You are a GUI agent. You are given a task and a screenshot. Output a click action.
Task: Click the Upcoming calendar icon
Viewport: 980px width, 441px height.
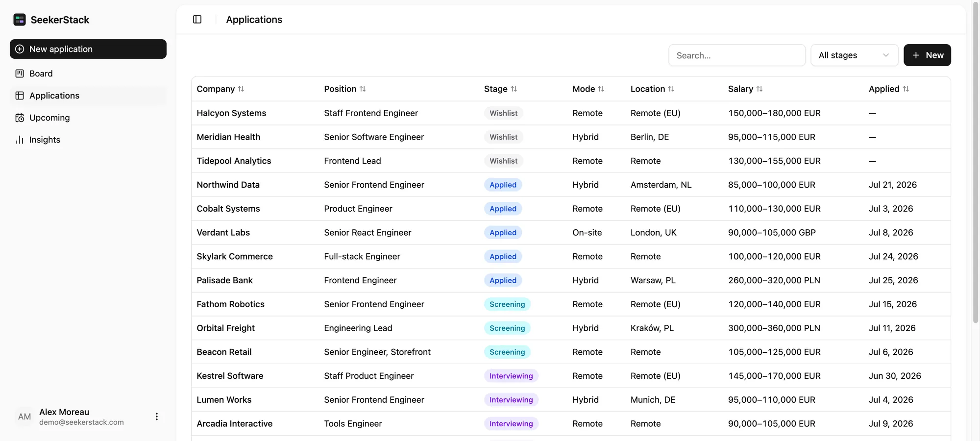pyautogui.click(x=20, y=118)
